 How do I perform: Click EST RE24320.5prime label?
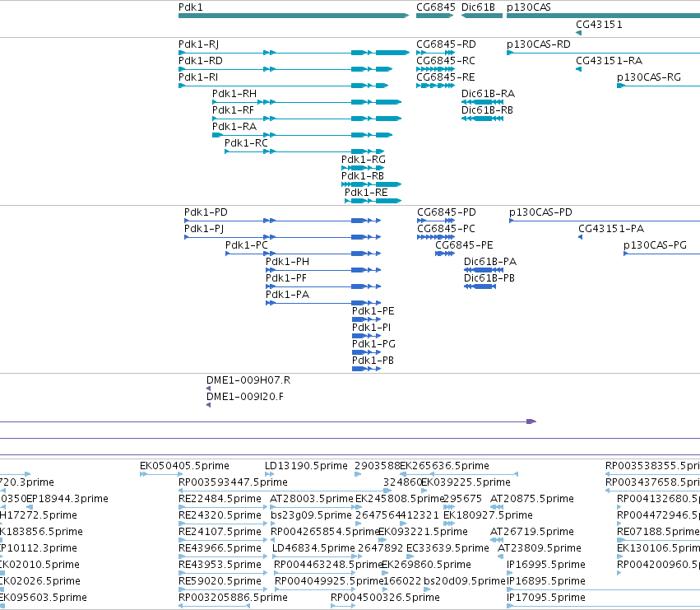pos(220,515)
